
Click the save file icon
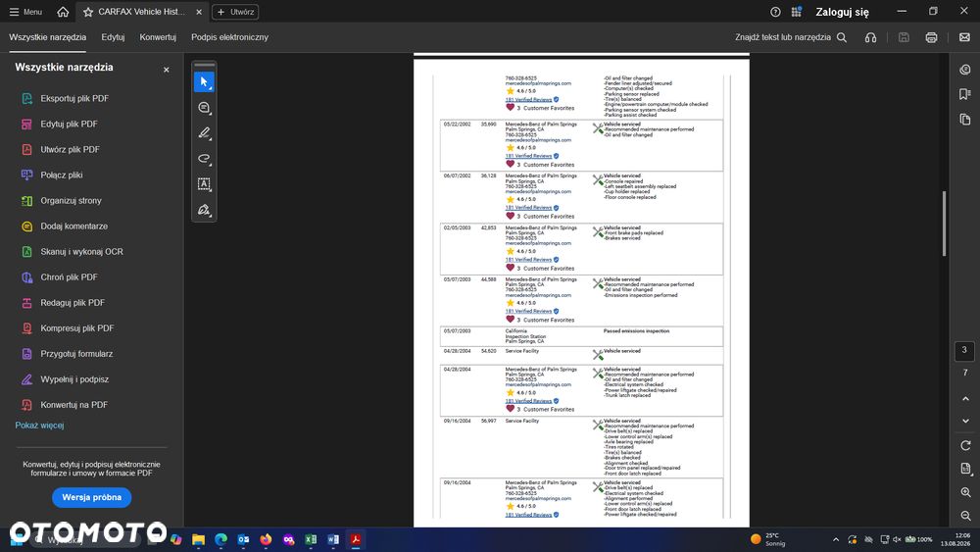(x=904, y=37)
